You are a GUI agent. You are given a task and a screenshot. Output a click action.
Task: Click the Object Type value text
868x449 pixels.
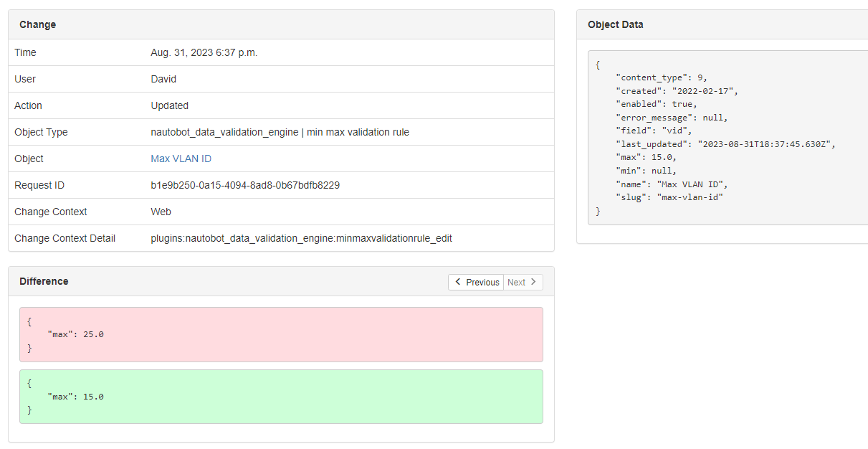pyautogui.click(x=280, y=132)
